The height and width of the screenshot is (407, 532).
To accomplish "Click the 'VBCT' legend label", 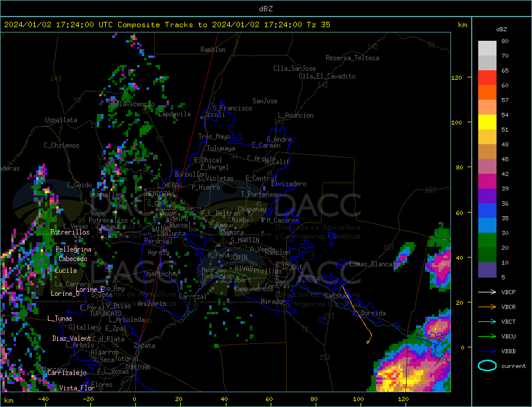I will point(508,321).
